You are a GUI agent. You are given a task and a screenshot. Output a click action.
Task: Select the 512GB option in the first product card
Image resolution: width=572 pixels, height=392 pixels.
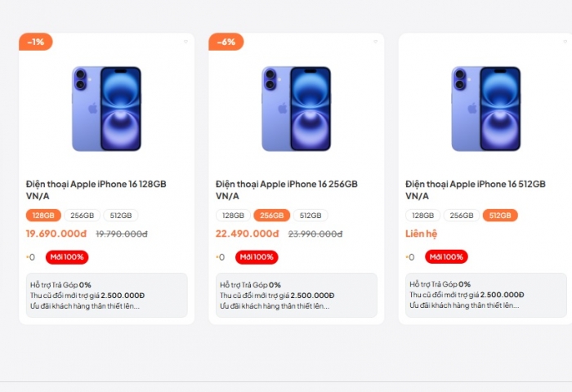[x=121, y=216]
